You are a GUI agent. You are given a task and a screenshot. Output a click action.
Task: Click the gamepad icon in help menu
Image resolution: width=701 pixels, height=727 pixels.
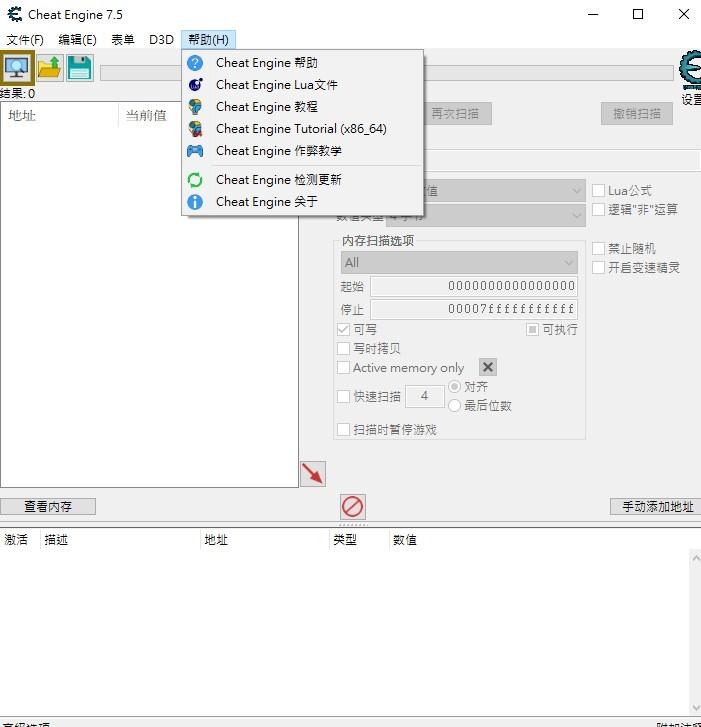pyautogui.click(x=195, y=151)
